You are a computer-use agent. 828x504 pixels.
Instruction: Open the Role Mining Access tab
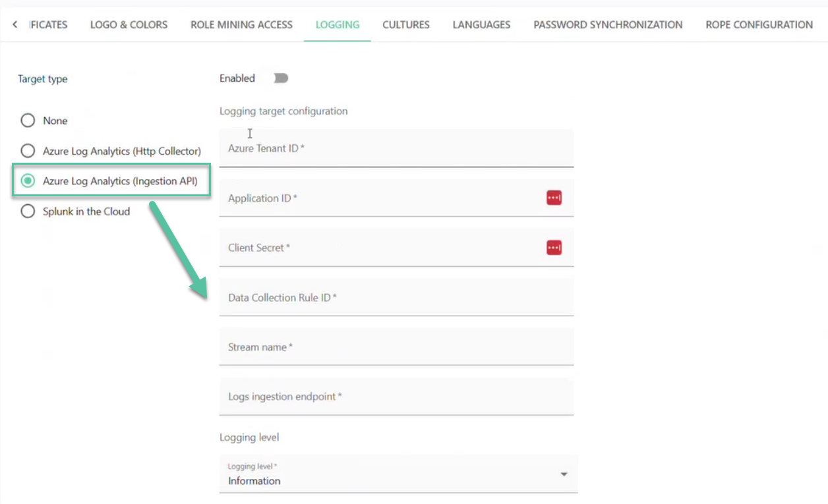pos(241,24)
